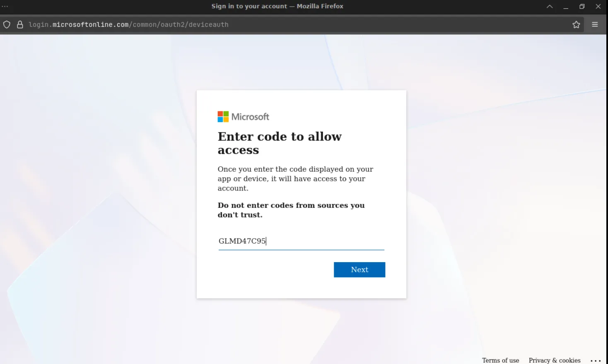This screenshot has width=608, height=364.
Task: Show site security padlock information
Action: [x=20, y=25]
